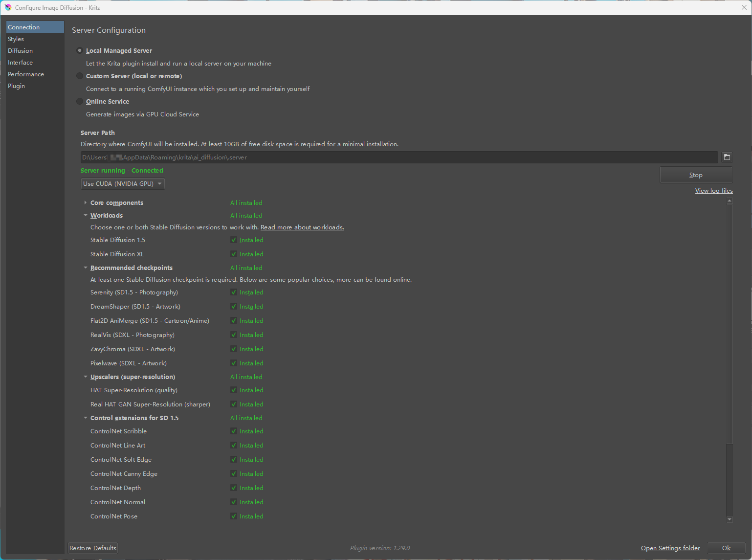Switch to Performance settings page
Image resolution: width=752 pixels, height=560 pixels.
tap(35, 74)
